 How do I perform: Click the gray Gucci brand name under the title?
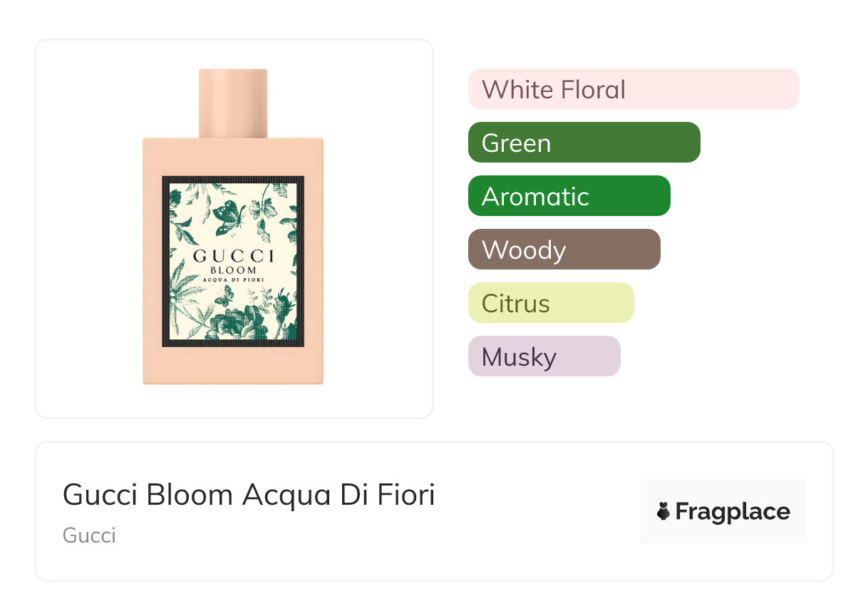click(89, 535)
